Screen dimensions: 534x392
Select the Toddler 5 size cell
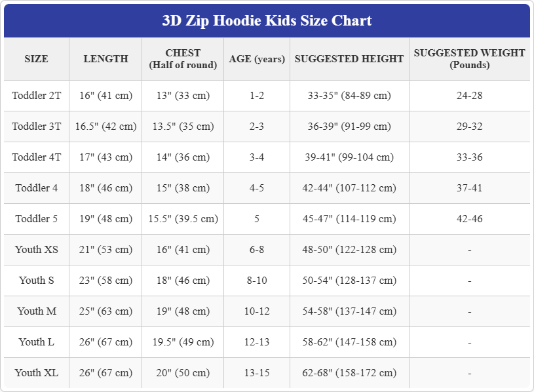[36, 219]
